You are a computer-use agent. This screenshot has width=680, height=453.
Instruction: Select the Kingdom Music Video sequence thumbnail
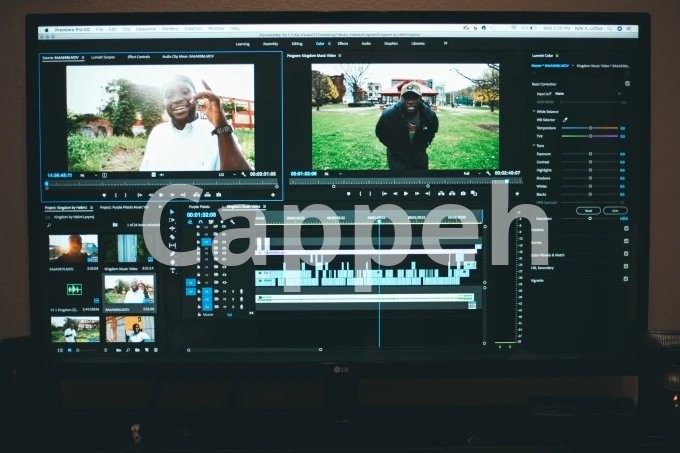129,249
